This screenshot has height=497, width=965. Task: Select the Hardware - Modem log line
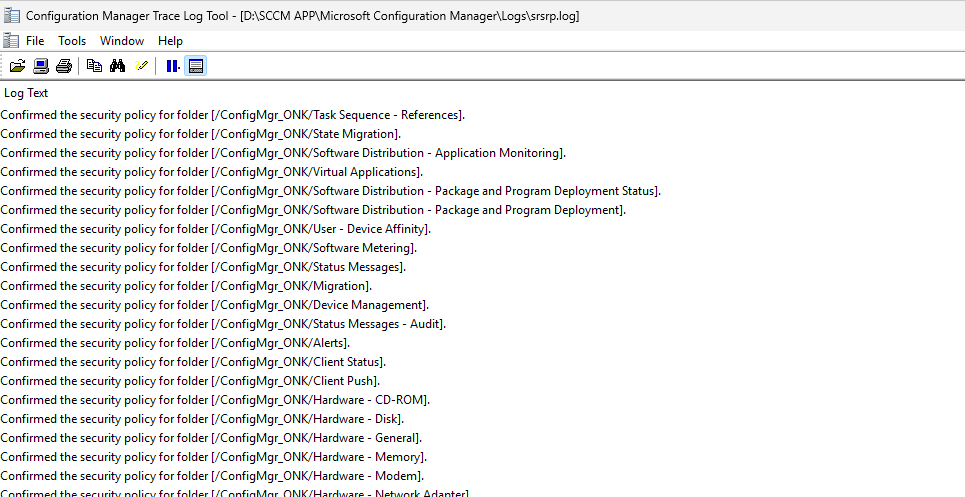(212, 477)
